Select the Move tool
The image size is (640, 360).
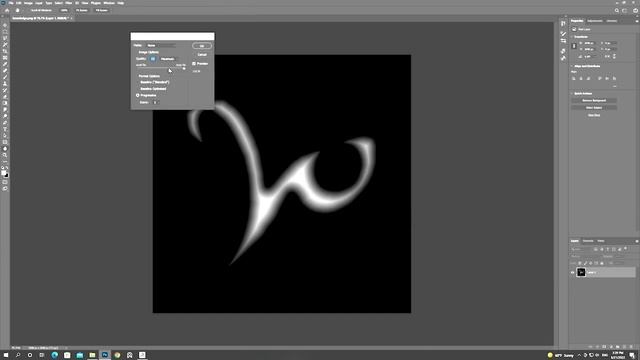(5, 25)
